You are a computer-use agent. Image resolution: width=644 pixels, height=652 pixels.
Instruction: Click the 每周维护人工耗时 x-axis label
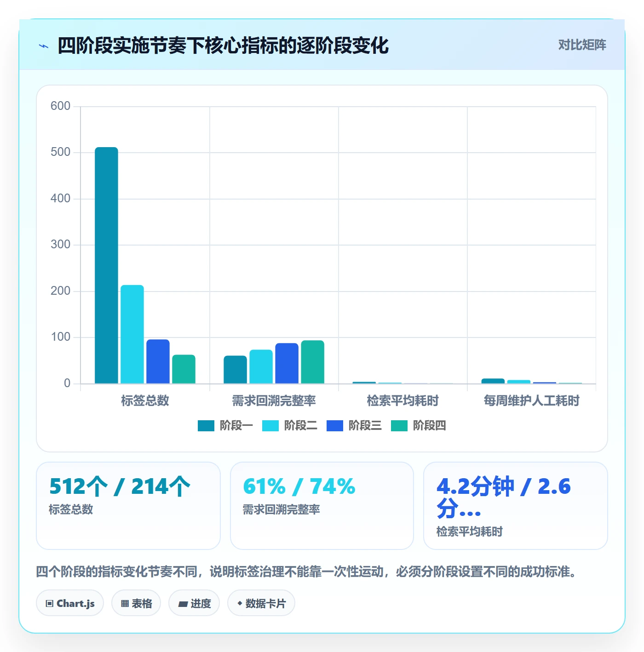[x=531, y=401]
